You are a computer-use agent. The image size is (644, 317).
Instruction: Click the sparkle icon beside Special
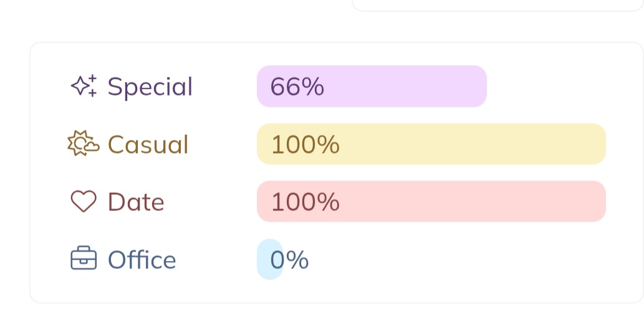pyautogui.click(x=84, y=86)
